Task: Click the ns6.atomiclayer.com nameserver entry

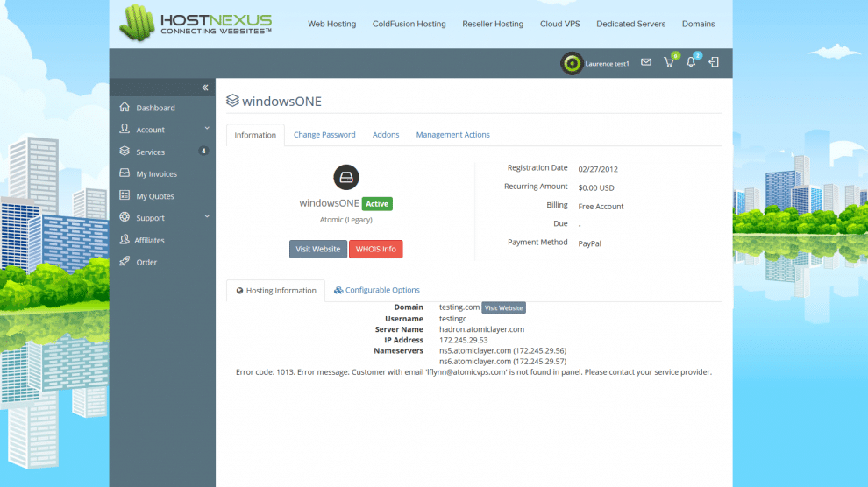Action: 502,361
